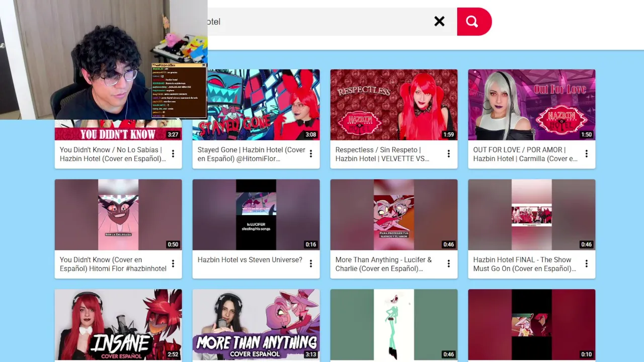Open the MORE THAN ANYTHING Cover Español 3:13 thumbnail

(x=256, y=325)
